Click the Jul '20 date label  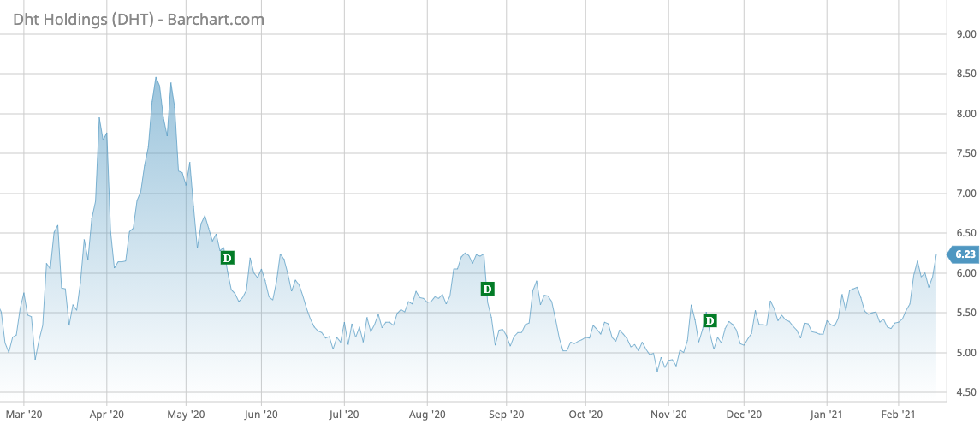(x=344, y=414)
